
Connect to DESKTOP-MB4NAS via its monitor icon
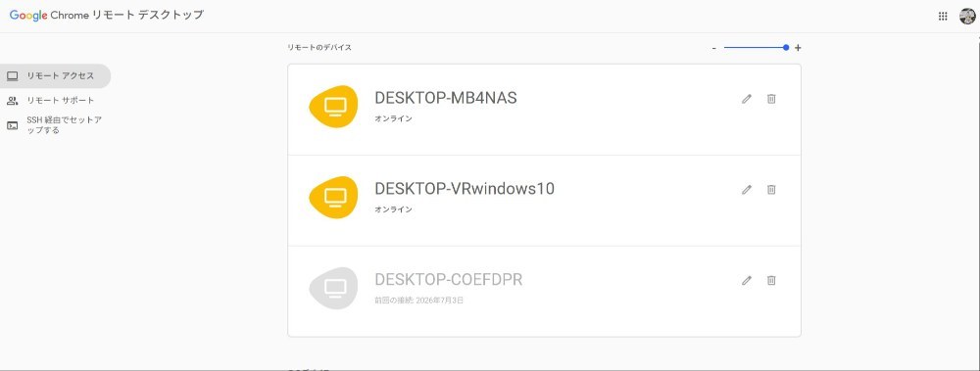point(334,107)
